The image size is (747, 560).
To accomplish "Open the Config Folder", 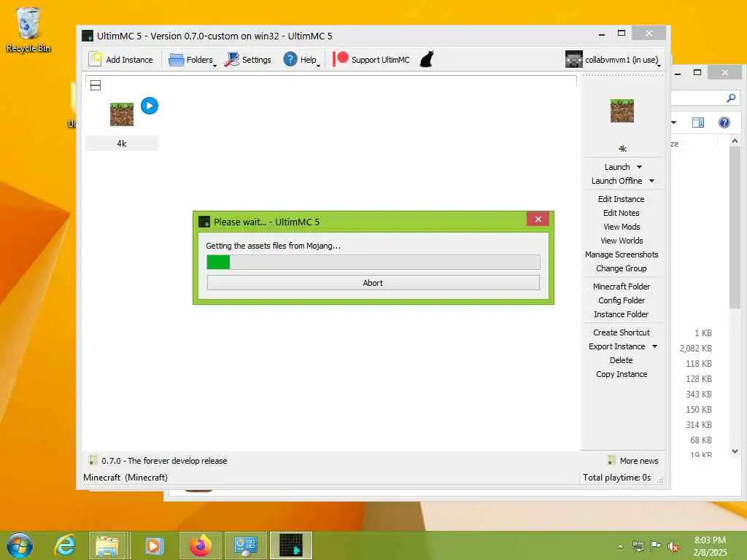I will pyautogui.click(x=622, y=300).
